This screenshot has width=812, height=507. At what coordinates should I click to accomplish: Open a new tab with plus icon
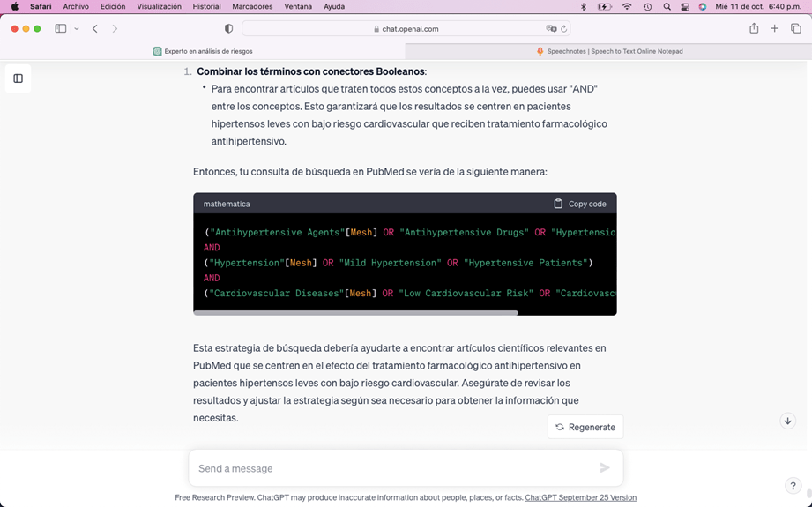[775, 28]
